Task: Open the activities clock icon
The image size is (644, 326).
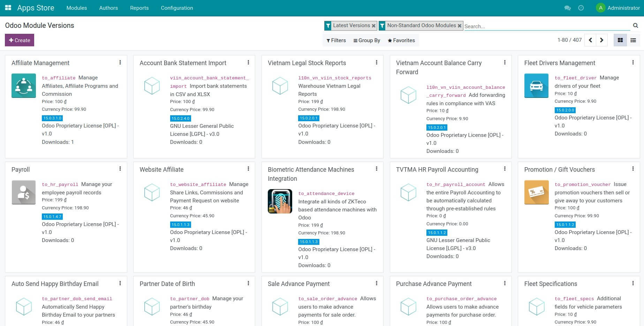Action: (581, 8)
